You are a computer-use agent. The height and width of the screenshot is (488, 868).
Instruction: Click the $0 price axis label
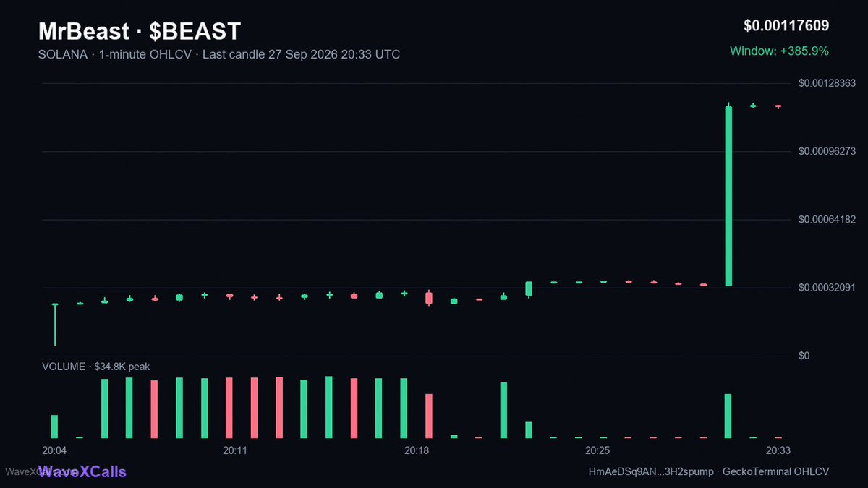[804, 356]
